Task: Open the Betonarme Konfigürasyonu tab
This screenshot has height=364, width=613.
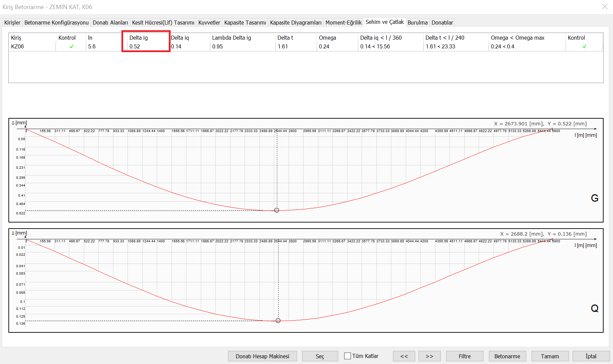Action: (57, 23)
